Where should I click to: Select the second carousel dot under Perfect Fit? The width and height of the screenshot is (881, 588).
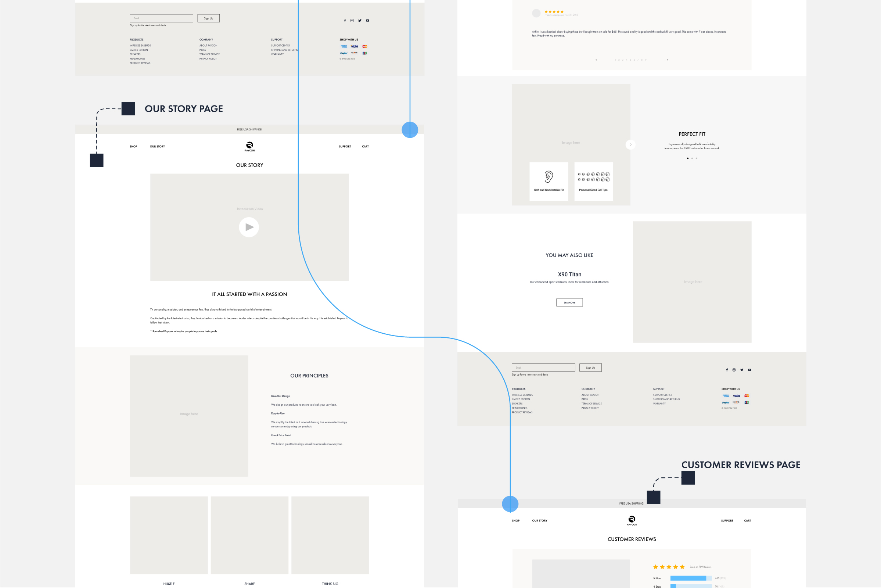tap(692, 158)
